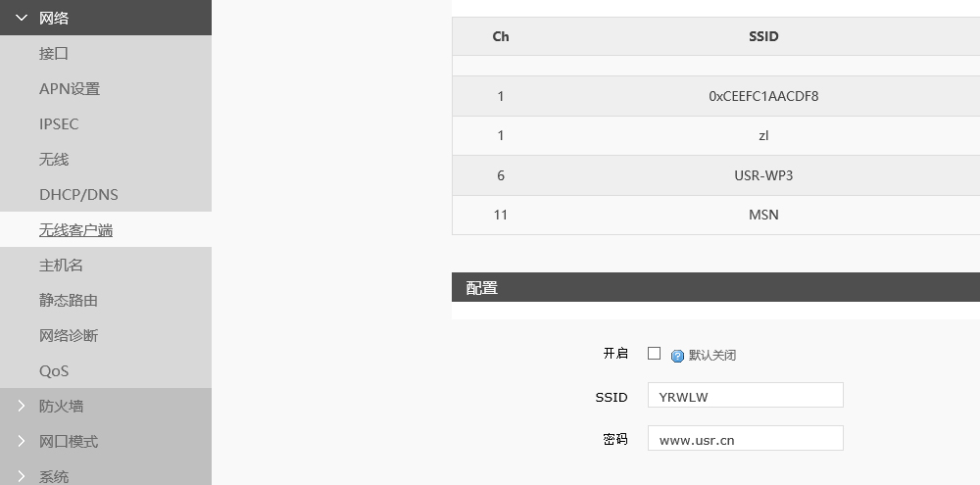980x485 pixels.
Task: Expand the 系统 menu section
Action: point(54,476)
